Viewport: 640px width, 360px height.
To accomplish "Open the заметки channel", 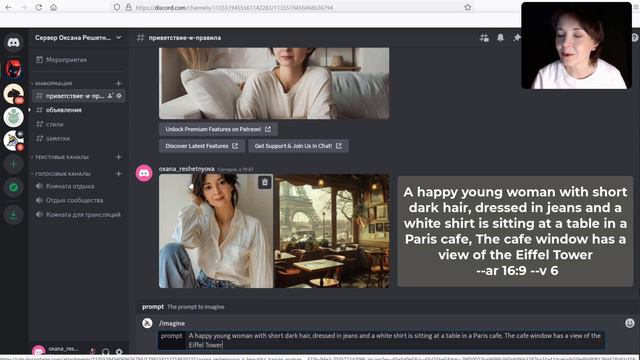I will click(x=78, y=138).
